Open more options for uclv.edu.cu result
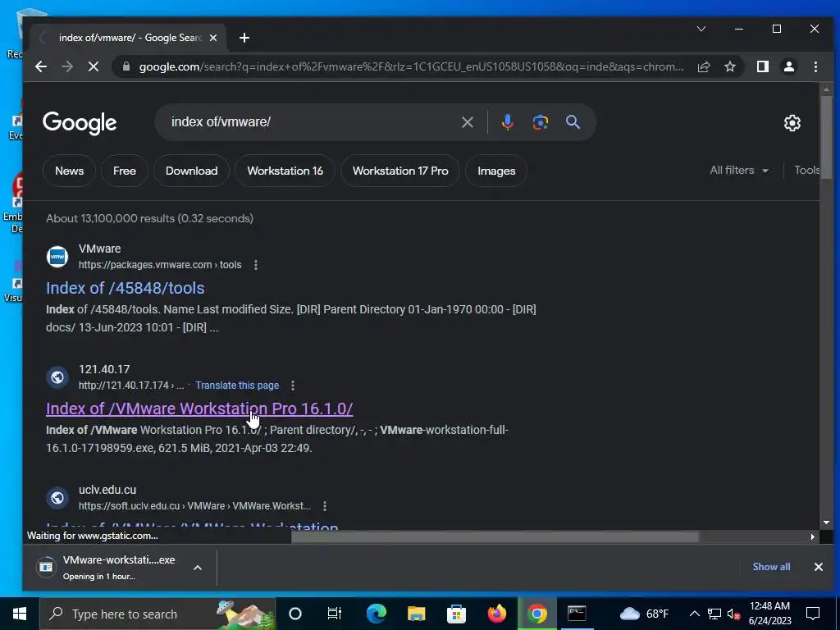 (325, 505)
